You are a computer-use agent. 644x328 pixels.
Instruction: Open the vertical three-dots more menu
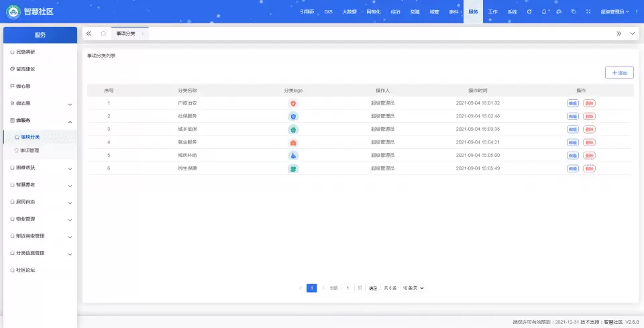(x=637, y=12)
